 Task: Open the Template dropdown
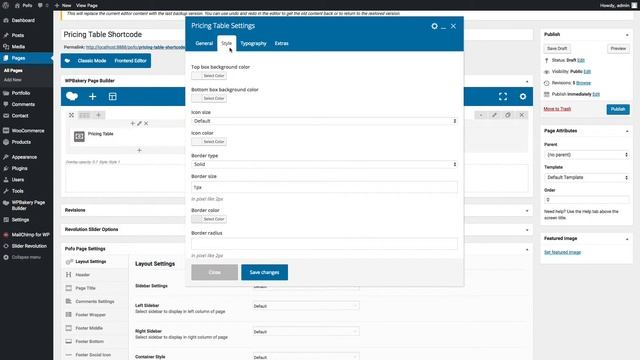587,178
